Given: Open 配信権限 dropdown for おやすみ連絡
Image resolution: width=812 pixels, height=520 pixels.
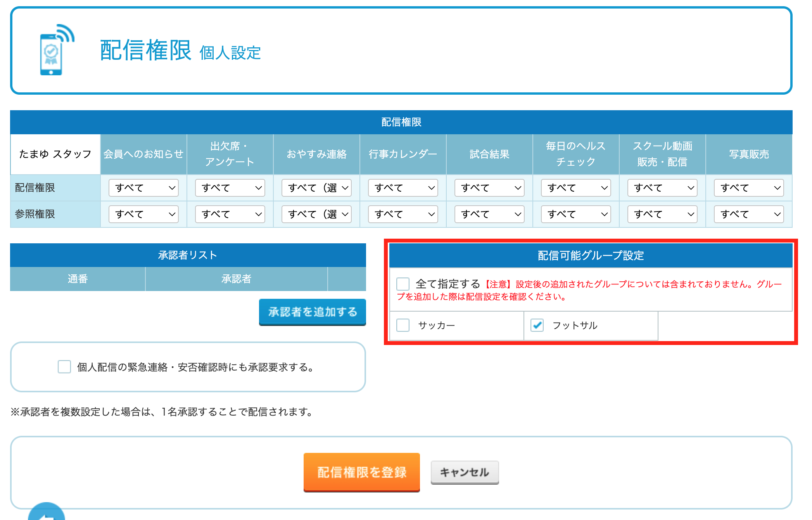Looking at the screenshot, I should click(x=316, y=188).
